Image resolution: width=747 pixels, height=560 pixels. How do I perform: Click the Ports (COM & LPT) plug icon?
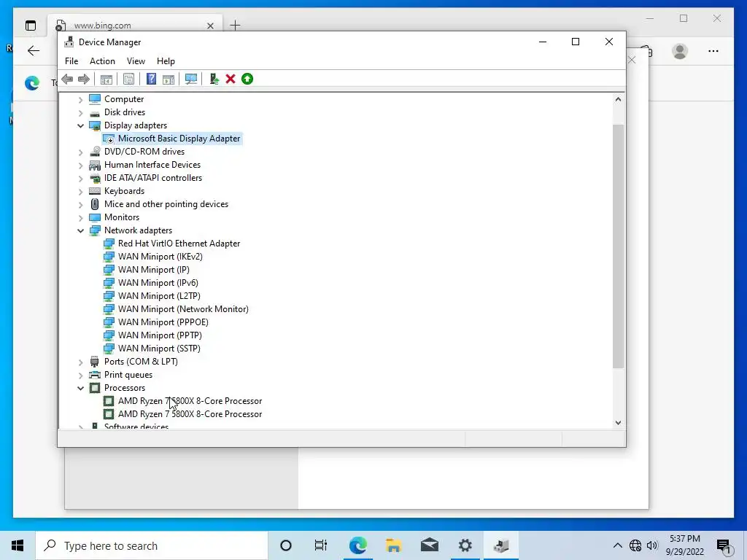point(95,362)
